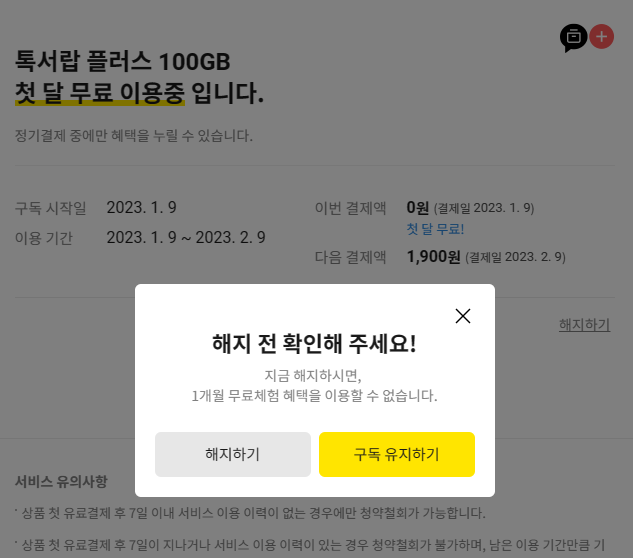Click the 이번 결제액 label

350,208
